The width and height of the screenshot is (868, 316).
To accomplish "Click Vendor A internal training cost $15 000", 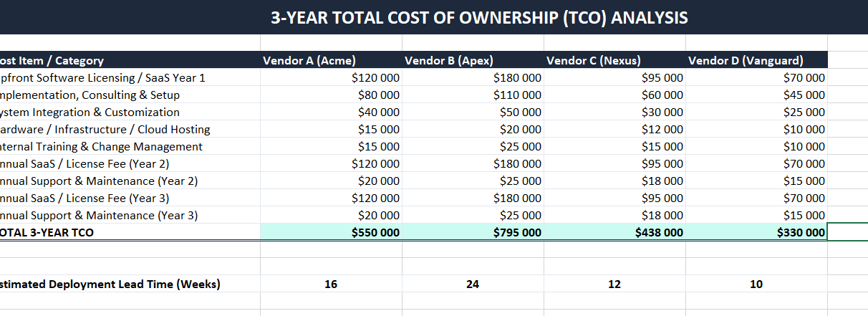I will point(332,146).
